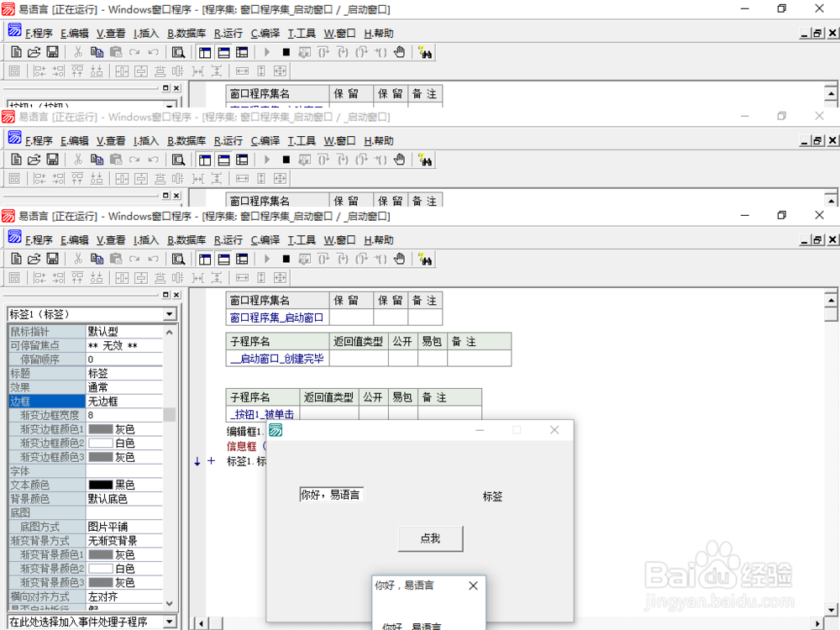The height and width of the screenshot is (630, 840).
Task: Click hand breakpoint icon in front window toolbar
Action: tap(399, 260)
